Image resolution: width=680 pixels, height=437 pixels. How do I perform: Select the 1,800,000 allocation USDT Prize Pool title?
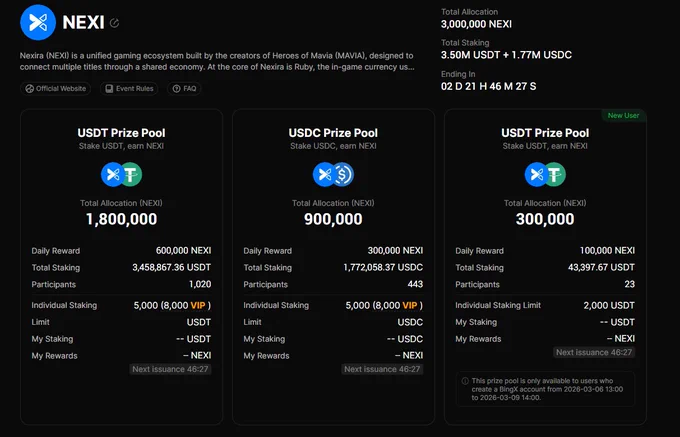(121, 133)
